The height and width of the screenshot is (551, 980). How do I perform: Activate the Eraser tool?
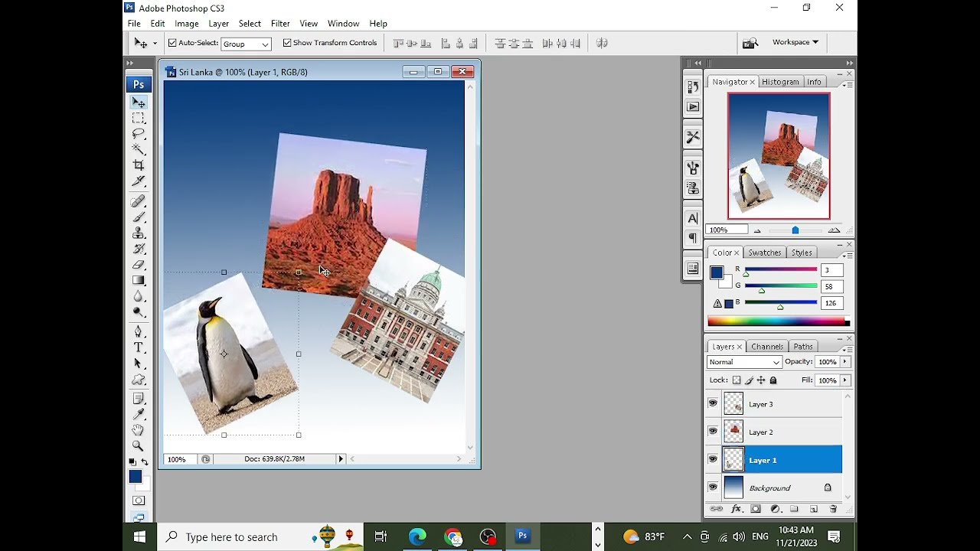(x=139, y=265)
